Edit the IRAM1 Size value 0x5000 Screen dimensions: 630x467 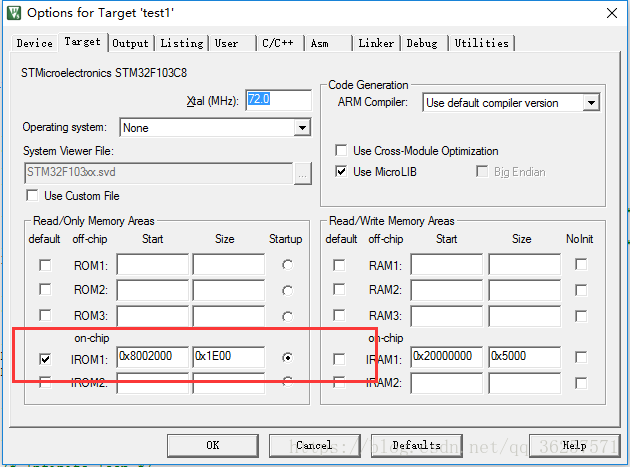click(524, 357)
